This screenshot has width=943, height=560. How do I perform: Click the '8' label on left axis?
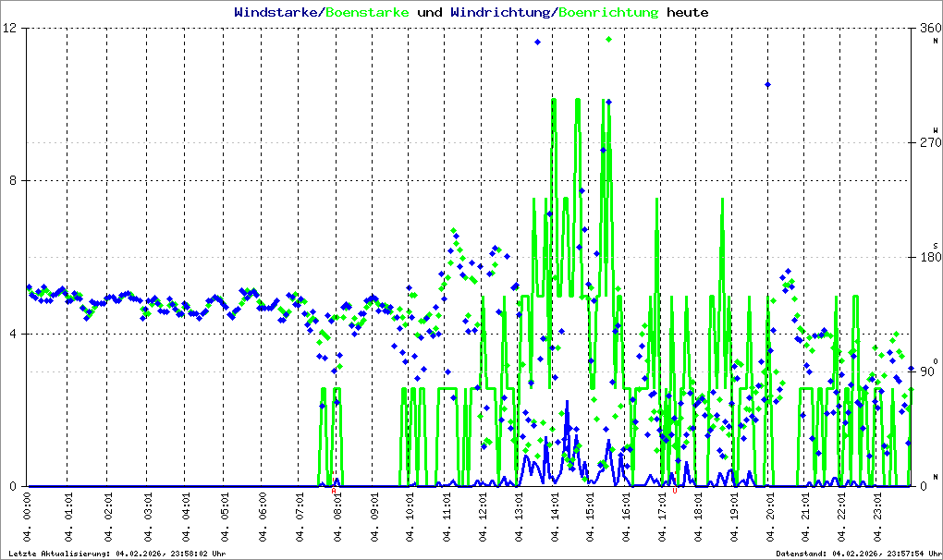(x=17, y=181)
